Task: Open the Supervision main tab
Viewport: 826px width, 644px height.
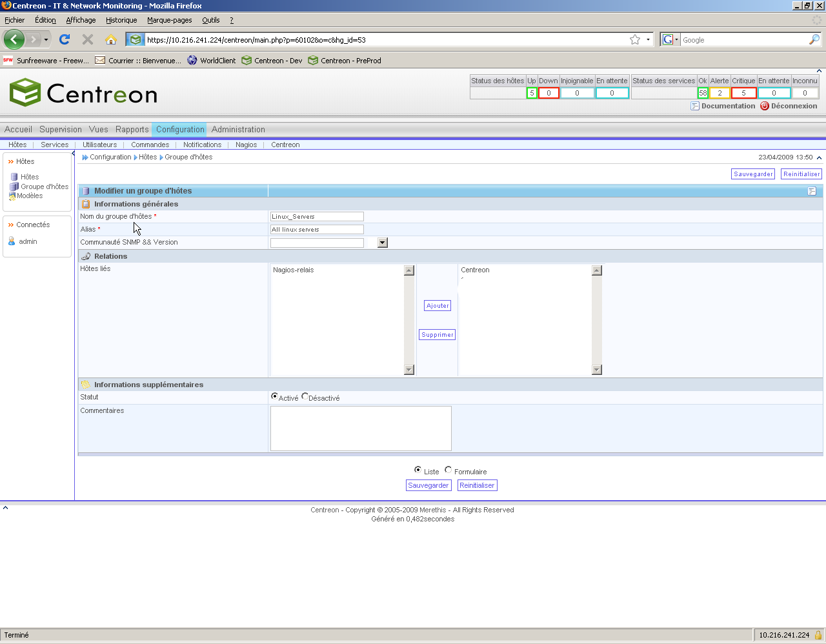Action: click(61, 129)
